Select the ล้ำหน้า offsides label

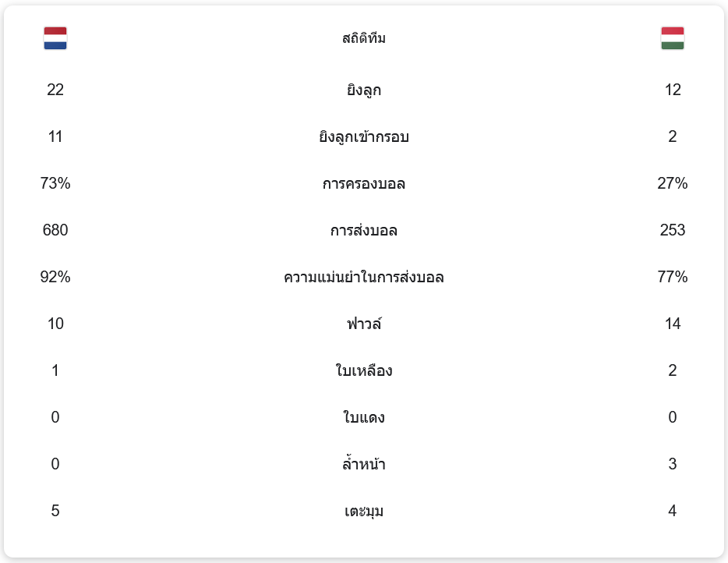pyautogui.click(x=364, y=465)
